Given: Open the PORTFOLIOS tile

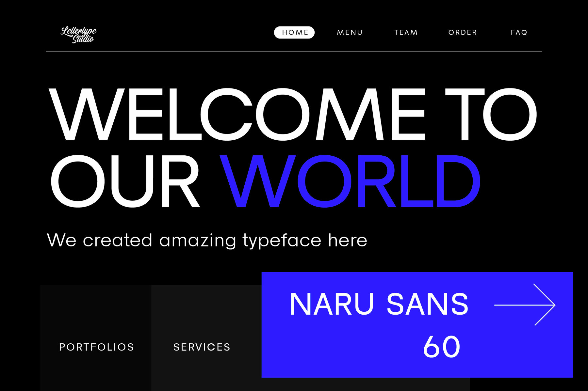Looking at the screenshot, I should (96, 347).
